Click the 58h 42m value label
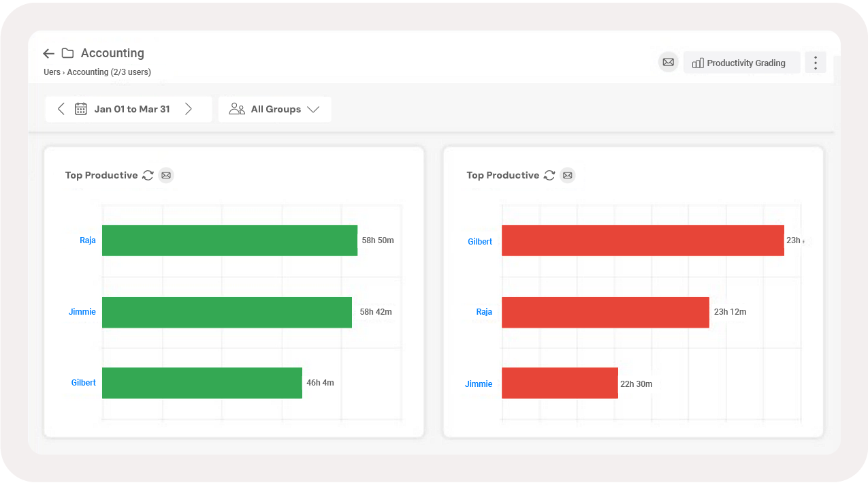Image resolution: width=868 pixels, height=485 pixels. point(376,312)
